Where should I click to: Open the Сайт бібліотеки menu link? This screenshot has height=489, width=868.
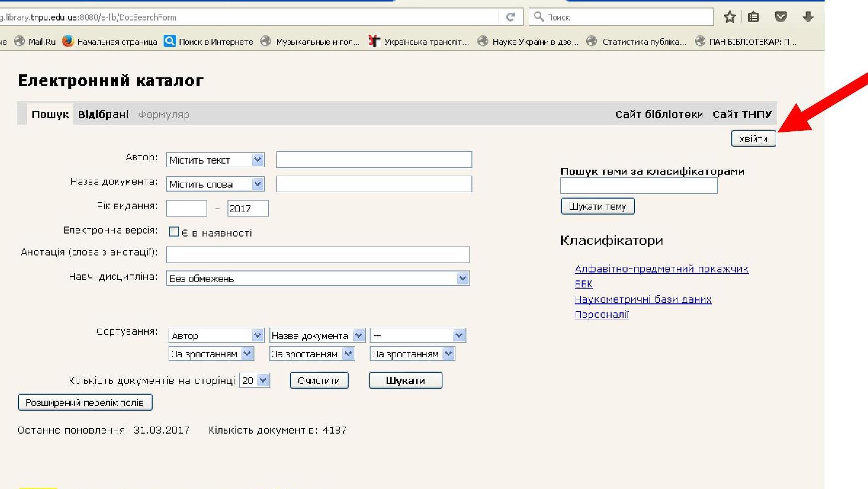(x=659, y=114)
